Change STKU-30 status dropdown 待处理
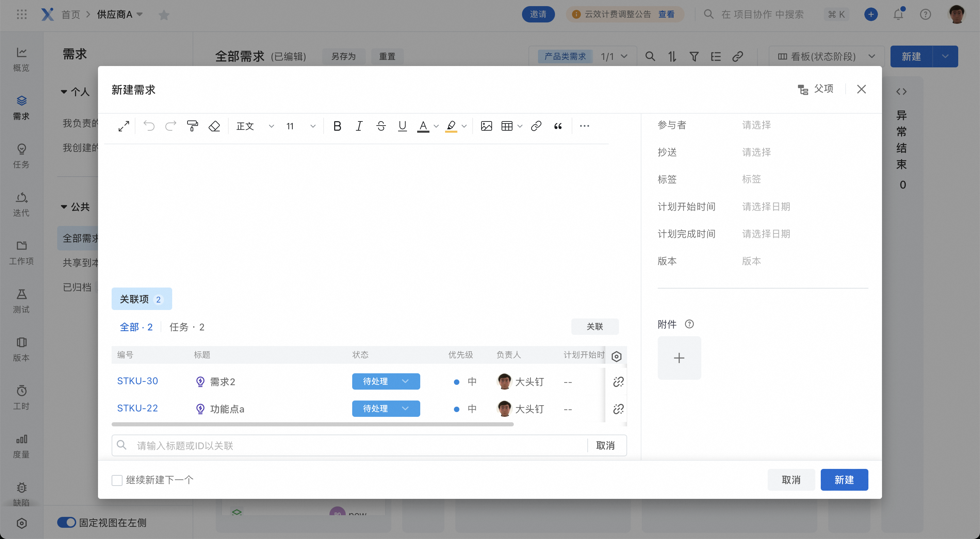980x539 pixels. [x=386, y=381]
